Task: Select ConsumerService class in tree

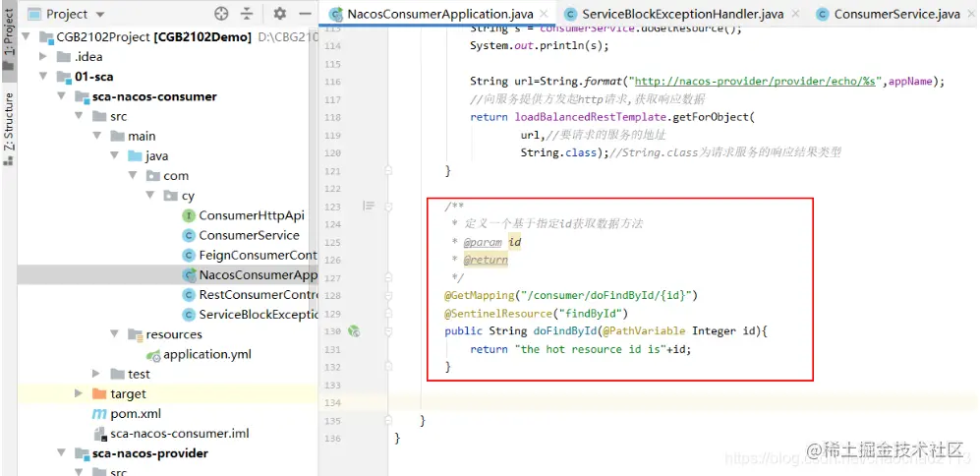Action: click(x=249, y=236)
